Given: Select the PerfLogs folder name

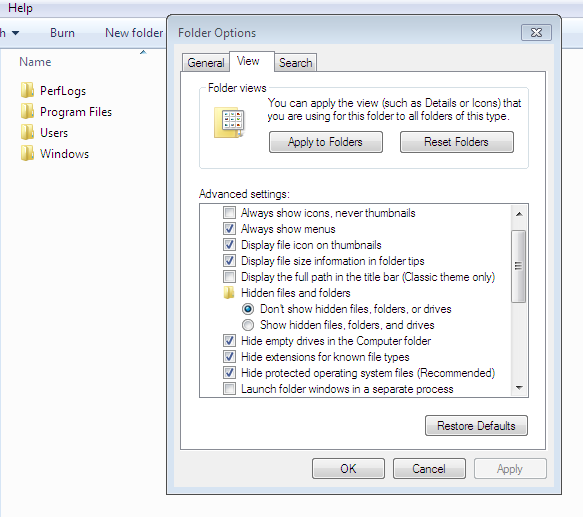Looking at the screenshot, I should tap(63, 91).
